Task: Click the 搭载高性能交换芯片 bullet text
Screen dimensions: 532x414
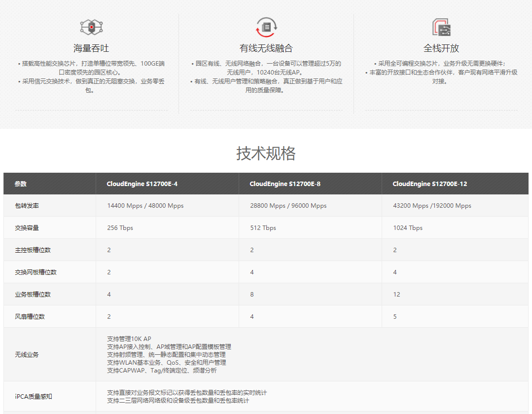Action: coord(91,68)
